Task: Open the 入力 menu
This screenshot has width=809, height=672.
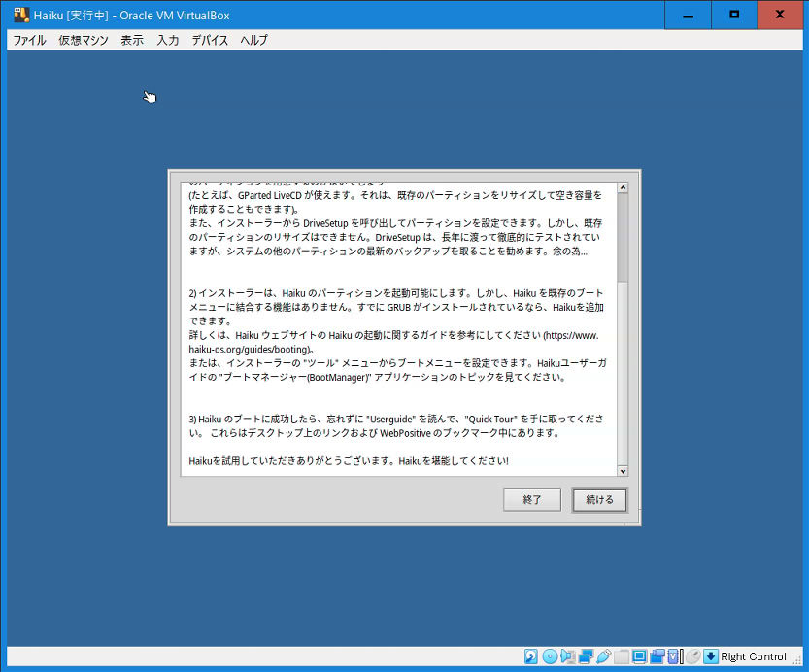Action: point(168,40)
